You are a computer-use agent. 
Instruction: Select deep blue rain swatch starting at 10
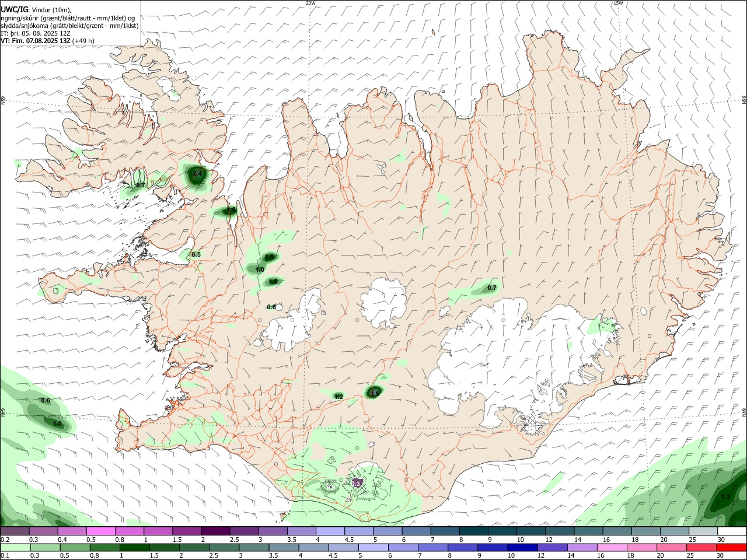coord(523,548)
